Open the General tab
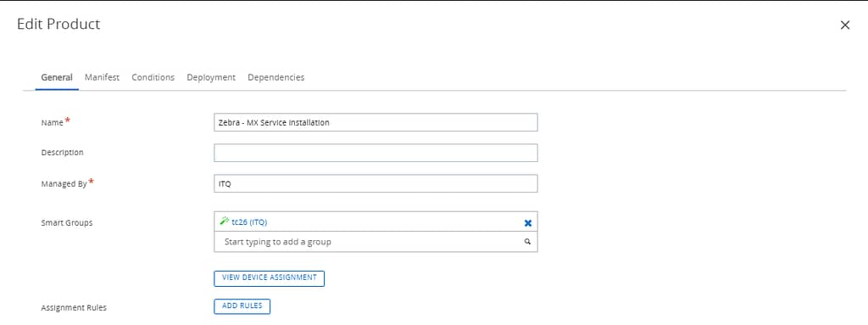Image resolution: width=868 pixels, height=325 pixels. coord(57,77)
